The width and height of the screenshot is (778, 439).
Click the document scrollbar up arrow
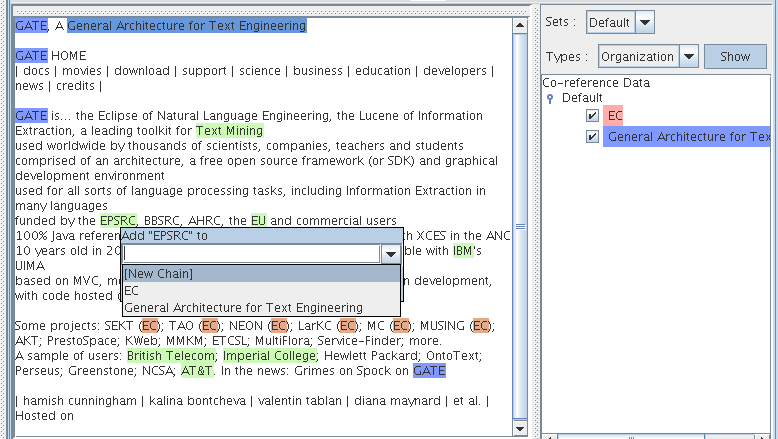pos(519,23)
